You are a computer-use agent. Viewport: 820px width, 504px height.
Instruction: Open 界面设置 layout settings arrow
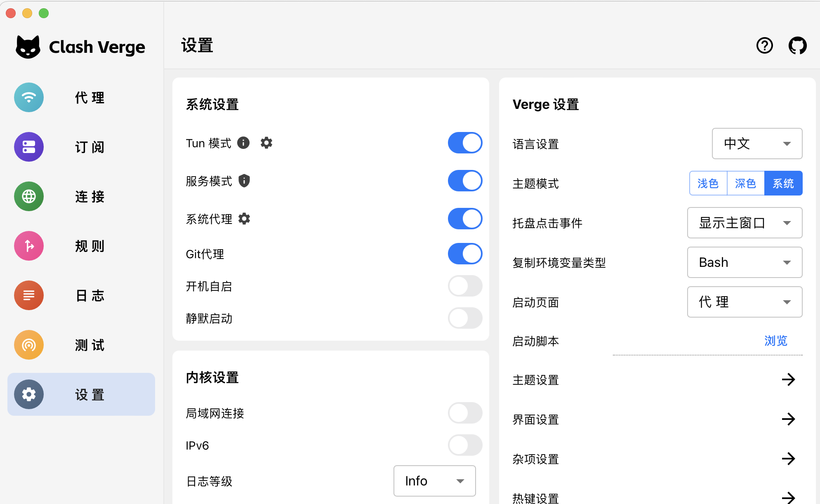point(788,419)
